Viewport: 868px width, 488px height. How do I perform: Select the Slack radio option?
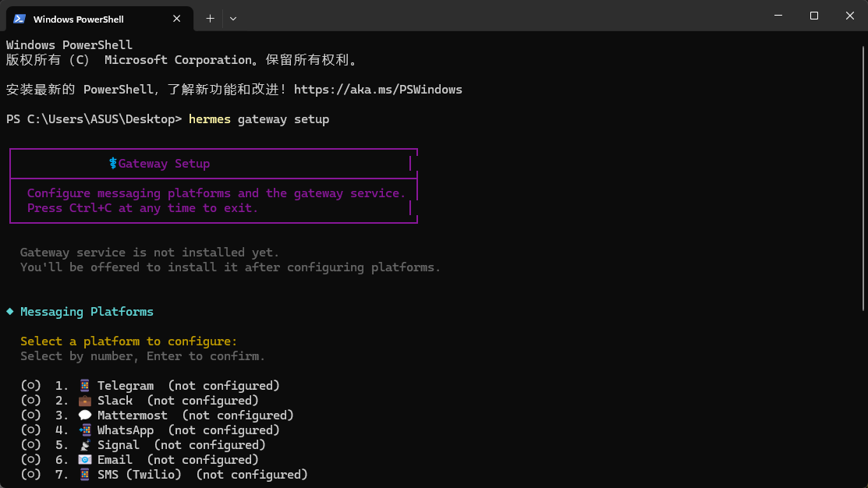point(31,401)
